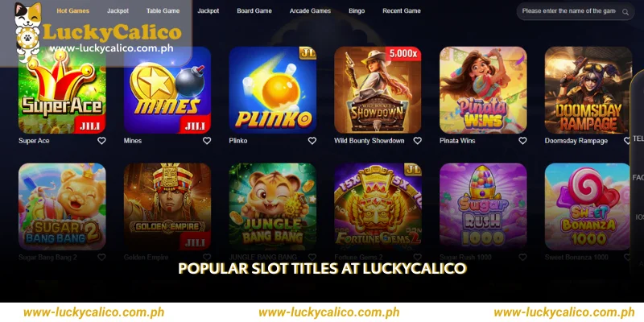Like Pinata Wins using its heart icon
This screenshot has width=644, height=322.
click(522, 140)
